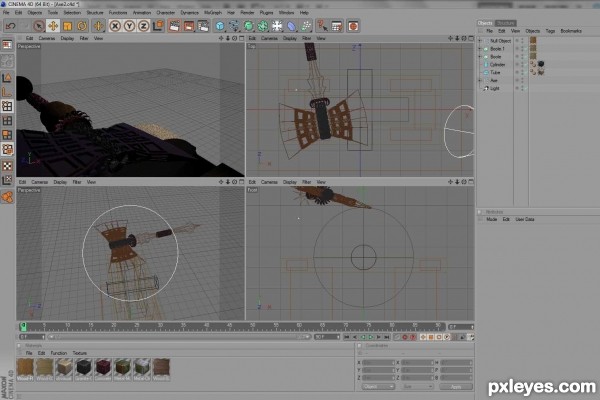Screen dimensions: 600x400
Task: Add a Cube primitive object
Action: coord(220,26)
